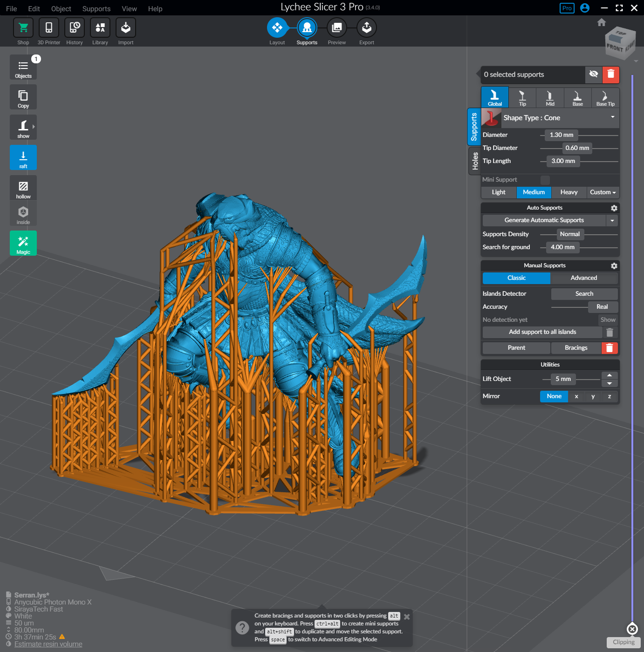Screen dimensions: 644x652
Task: Switch to the Preview step icon
Action: click(336, 28)
